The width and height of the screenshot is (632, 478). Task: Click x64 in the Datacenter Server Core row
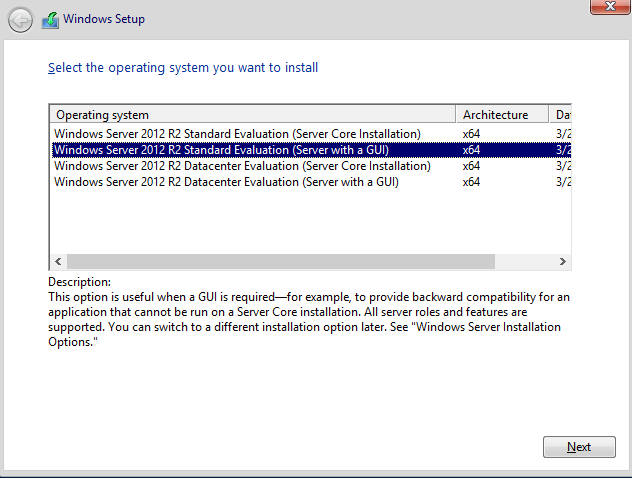coord(471,166)
